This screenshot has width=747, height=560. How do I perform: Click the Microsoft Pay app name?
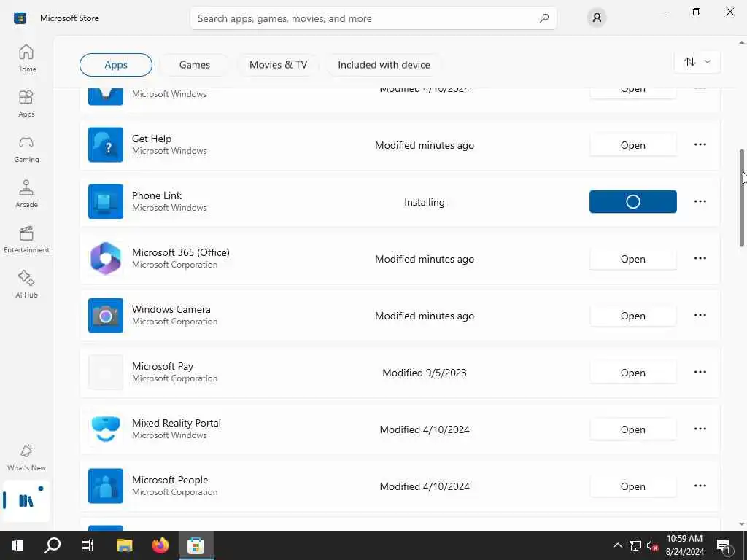(x=163, y=366)
